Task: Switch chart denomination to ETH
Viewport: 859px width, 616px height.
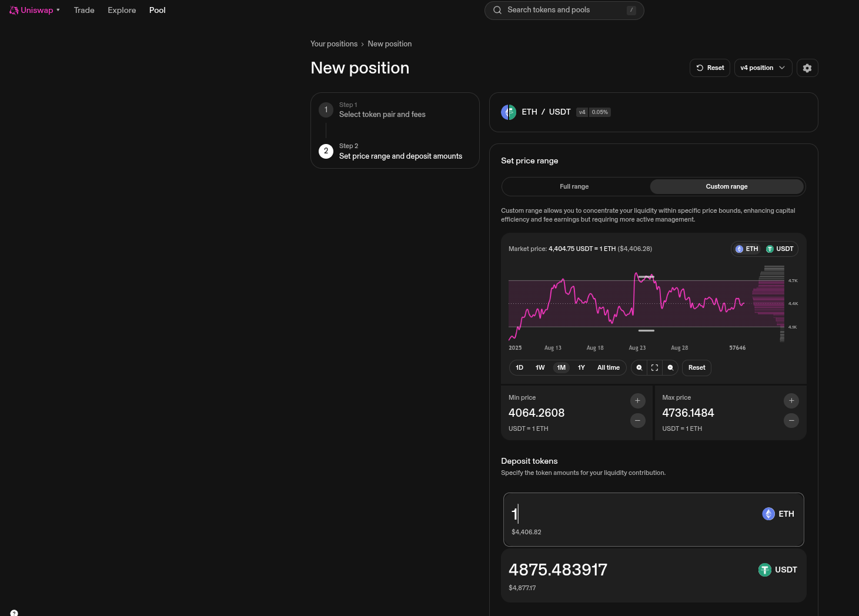Action: tap(747, 249)
